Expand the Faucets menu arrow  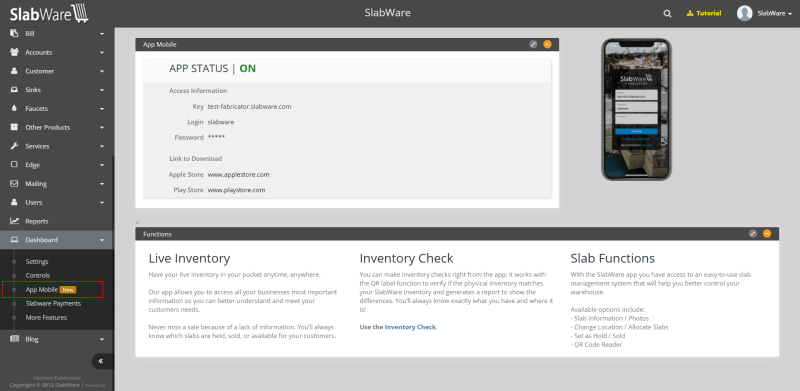(x=102, y=109)
